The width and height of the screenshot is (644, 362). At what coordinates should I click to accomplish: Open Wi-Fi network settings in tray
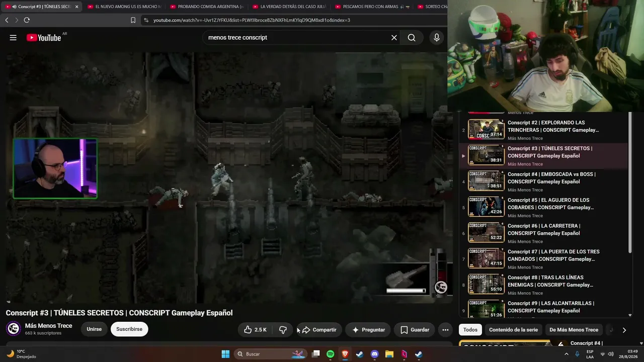[x=602, y=354]
